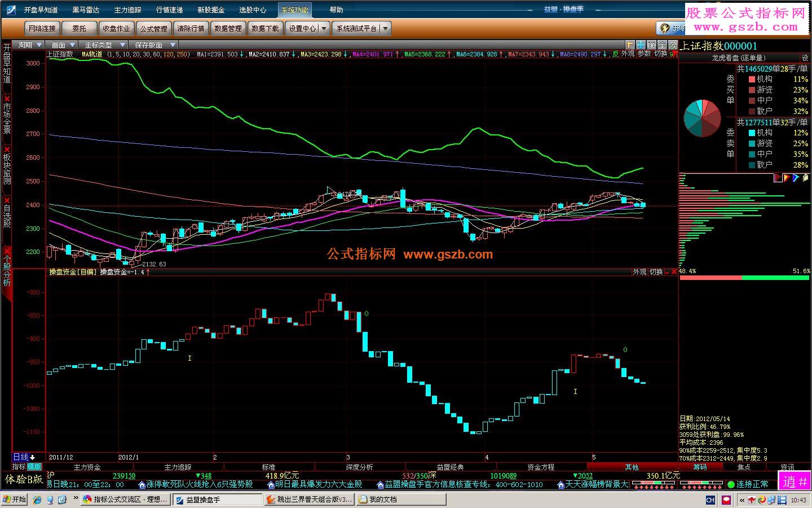Click 切换 on the 操盘资金 sub-chart bar
The width and height of the screenshot is (812, 508).
pos(656,272)
